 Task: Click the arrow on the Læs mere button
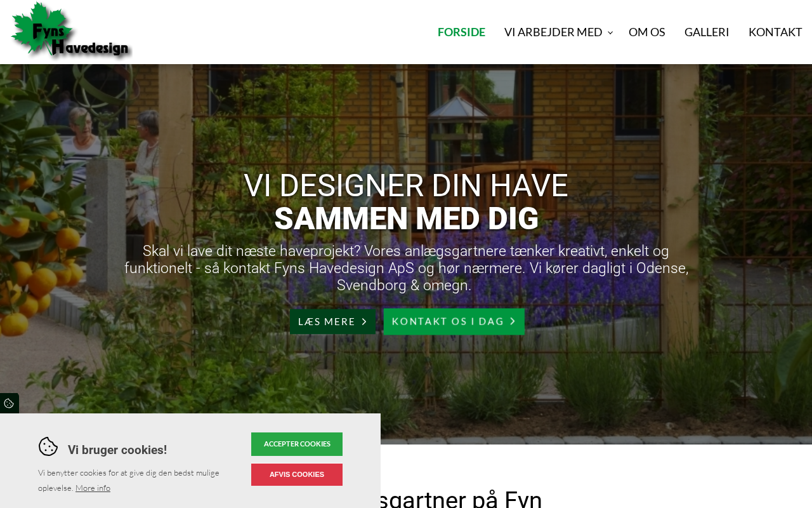(364, 322)
